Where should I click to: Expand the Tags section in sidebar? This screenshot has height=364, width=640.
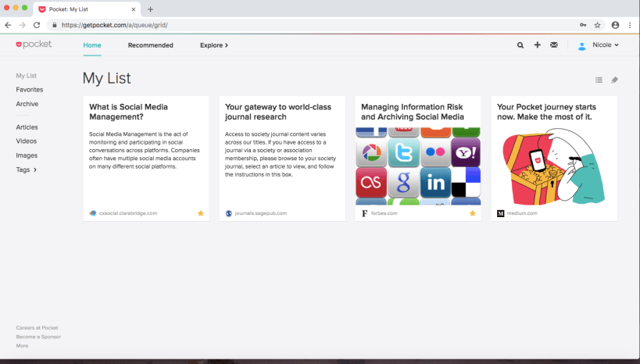pos(27,170)
